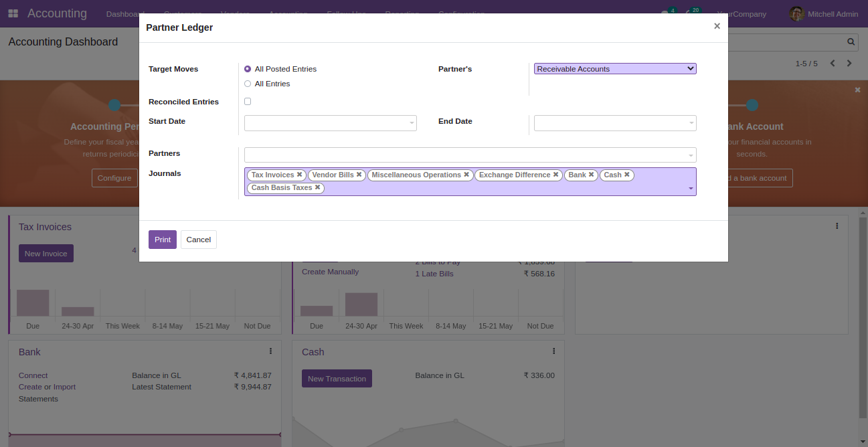Open the Mitchell Admin user menu

(824, 14)
